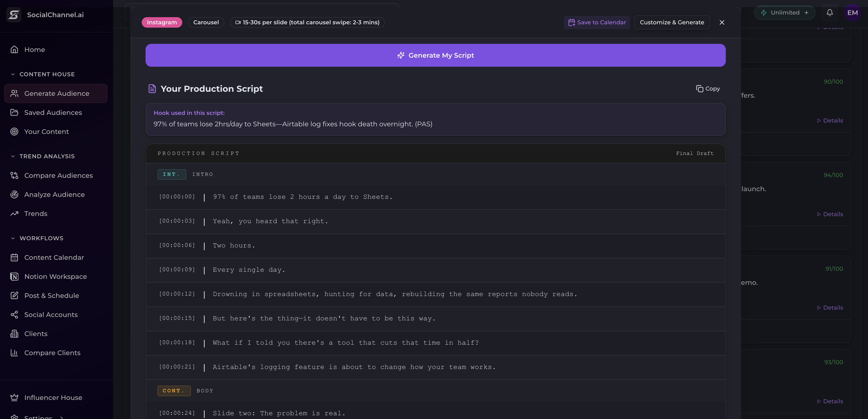This screenshot has height=419, width=868.
Task: Click the copy icon next to Copy
Action: pos(700,88)
